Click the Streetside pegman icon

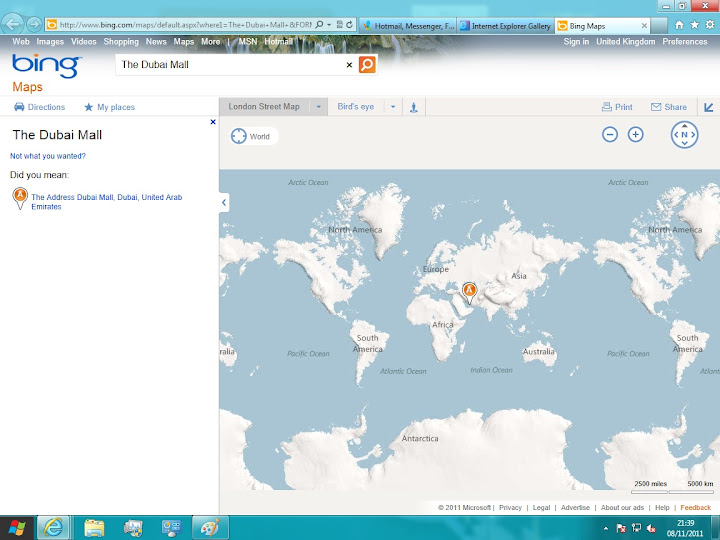point(414,107)
